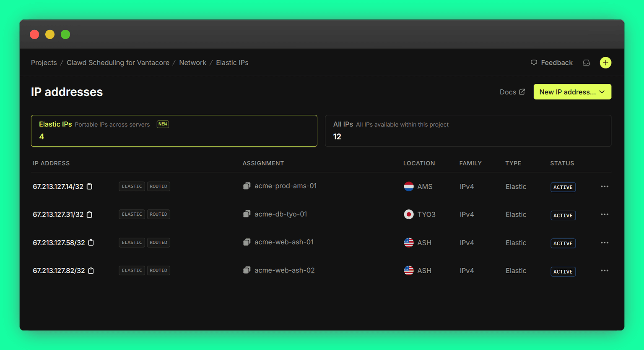Expand more options for acme-db-tyo-01 row
The height and width of the screenshot is (350, 644).
[x=604, y=214]
